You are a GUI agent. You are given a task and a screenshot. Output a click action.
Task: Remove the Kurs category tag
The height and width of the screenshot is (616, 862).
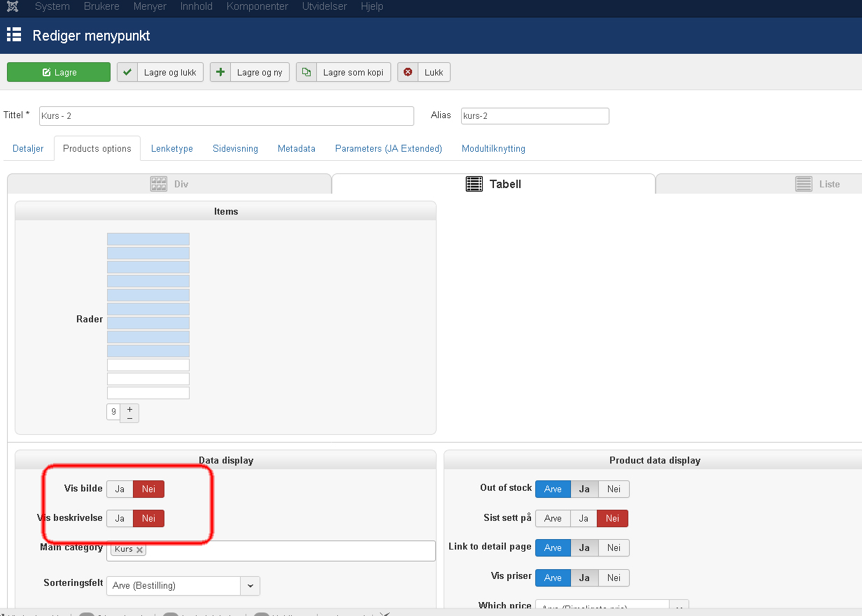140,550
